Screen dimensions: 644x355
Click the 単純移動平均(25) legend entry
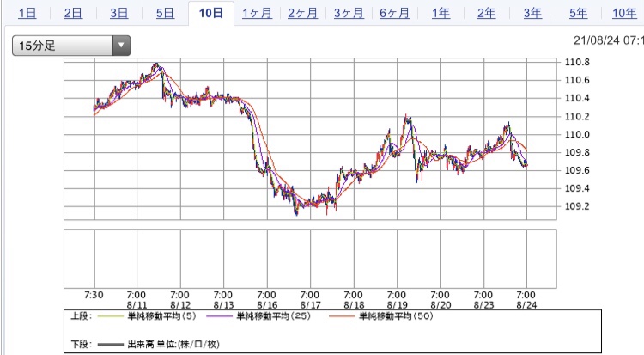[274, 316]
